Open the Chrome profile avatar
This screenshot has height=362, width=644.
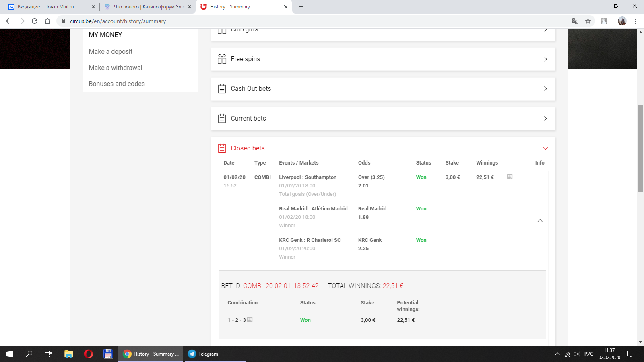622,21
